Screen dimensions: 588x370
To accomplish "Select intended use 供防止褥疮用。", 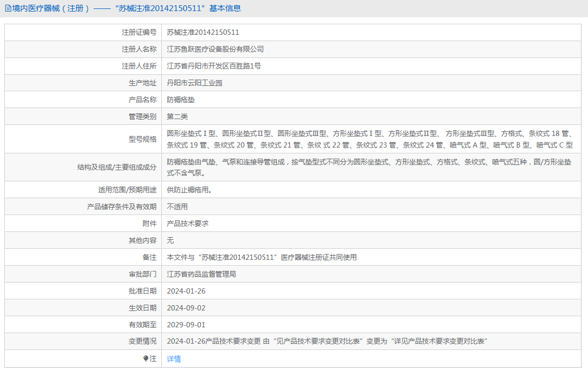I will pos(189,190).
